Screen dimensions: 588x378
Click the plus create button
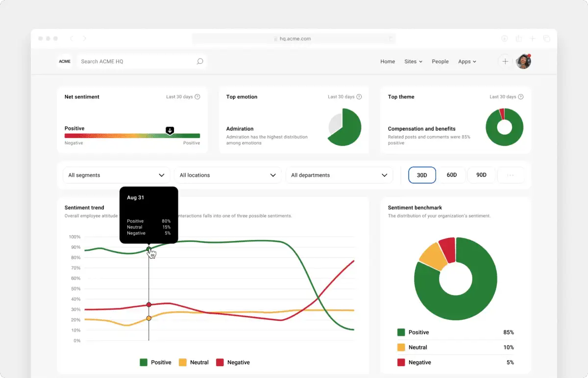pos(505,61)
